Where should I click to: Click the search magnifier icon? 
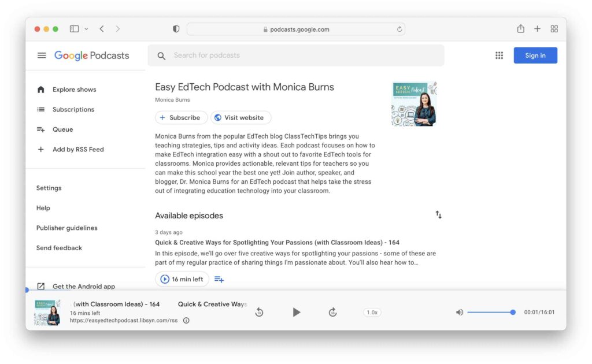(161, 56)
